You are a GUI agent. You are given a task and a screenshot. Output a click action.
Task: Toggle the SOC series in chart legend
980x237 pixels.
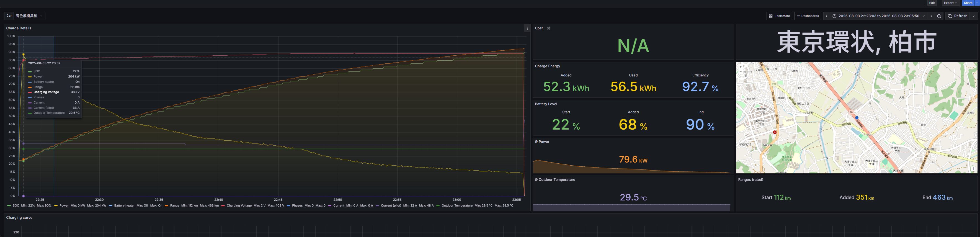click(16, 205)
